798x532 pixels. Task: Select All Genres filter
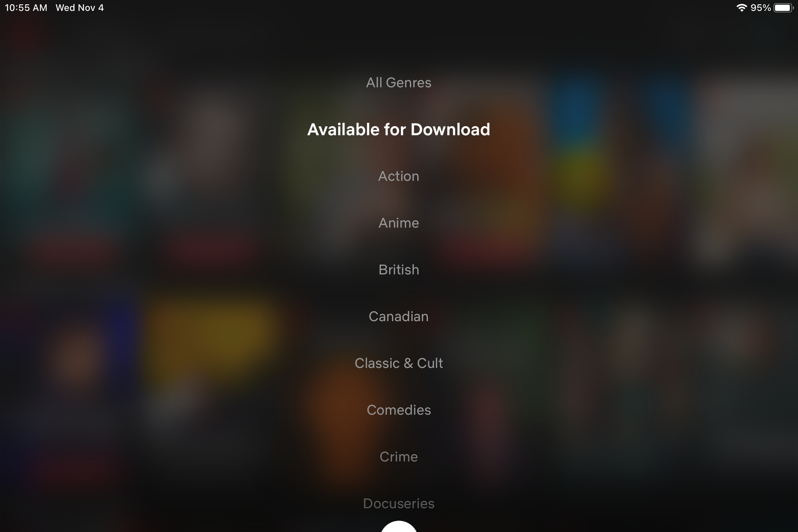[x=398, y=83]
